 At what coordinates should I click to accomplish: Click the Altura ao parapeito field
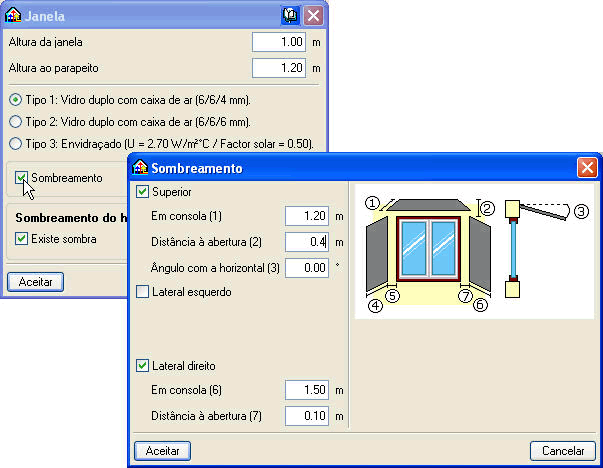tap(279, 68)
